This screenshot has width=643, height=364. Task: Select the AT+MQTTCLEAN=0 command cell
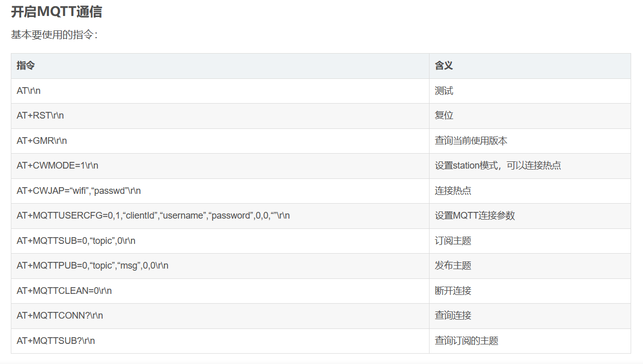click(x=64, y=291)
